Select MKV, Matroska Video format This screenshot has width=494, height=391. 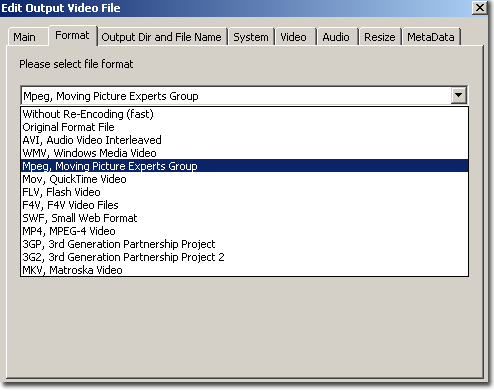245,270
